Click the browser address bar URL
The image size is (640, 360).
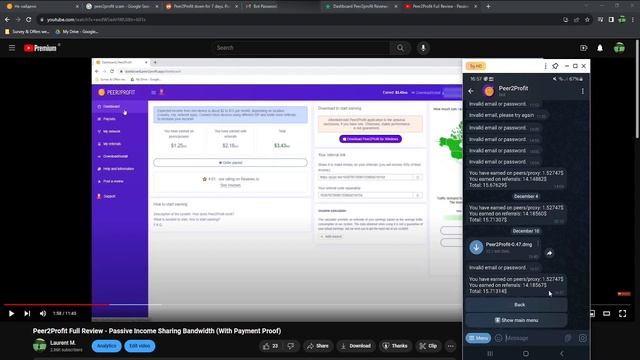(x=96, y=20)
